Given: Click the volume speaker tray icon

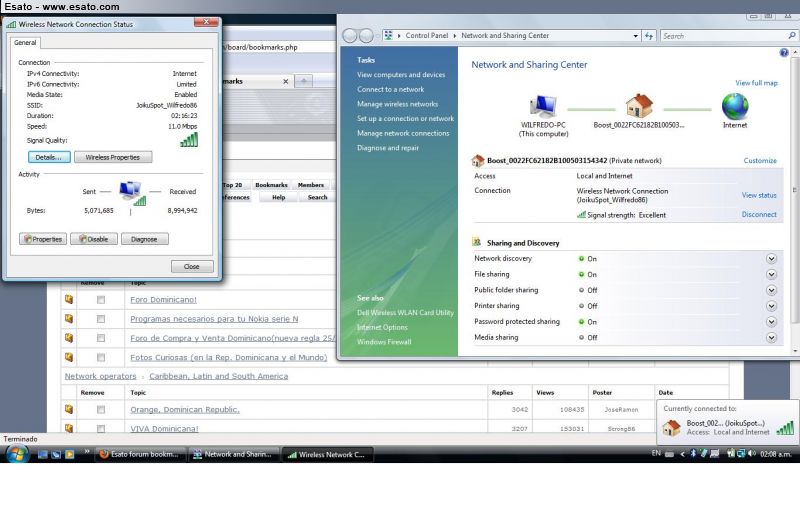Looking at the screenshot, I should tap(752, 453).
